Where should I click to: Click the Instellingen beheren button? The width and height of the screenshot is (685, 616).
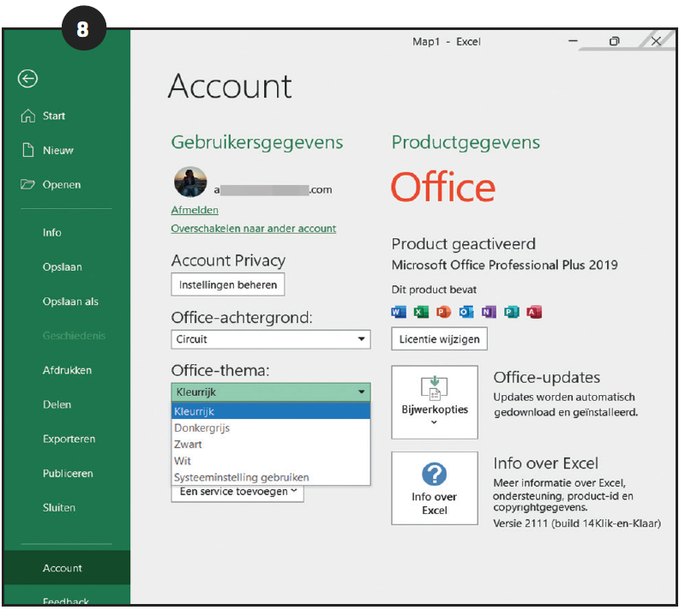(227, 284)
